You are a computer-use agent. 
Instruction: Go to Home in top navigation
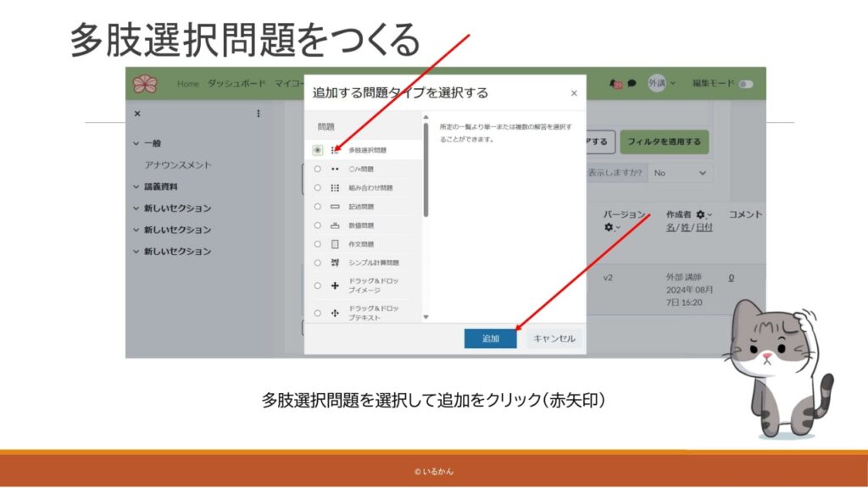[188, 84]
